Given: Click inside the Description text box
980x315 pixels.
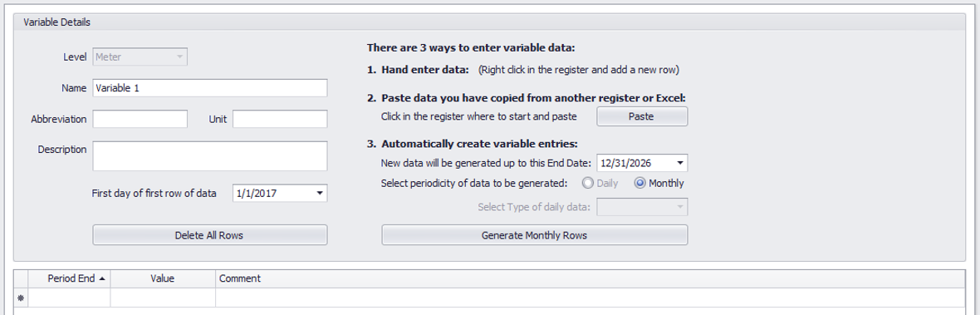Looking at the screenshot, I should pyautogui.click(x=210, y=156).
